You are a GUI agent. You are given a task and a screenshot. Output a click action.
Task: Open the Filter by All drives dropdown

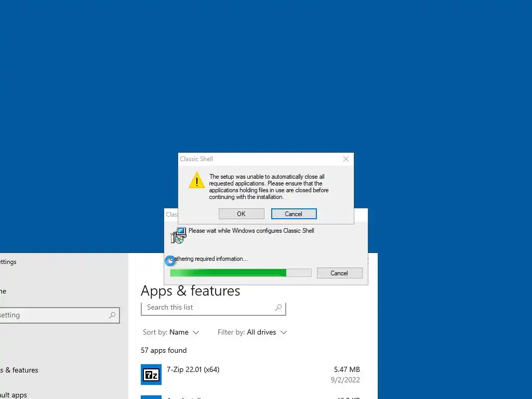pyautogui.click(x=252, y=332)
